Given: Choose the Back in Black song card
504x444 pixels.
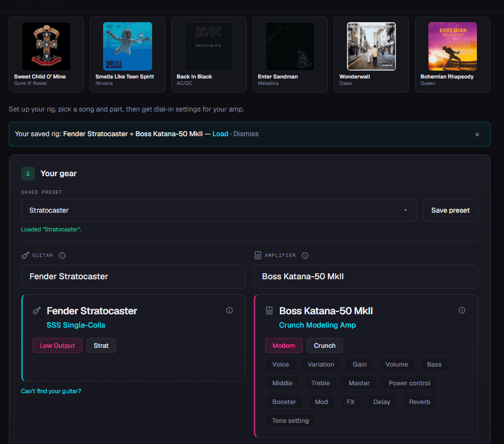Looking at the screenshot, I should coord(209,55).
